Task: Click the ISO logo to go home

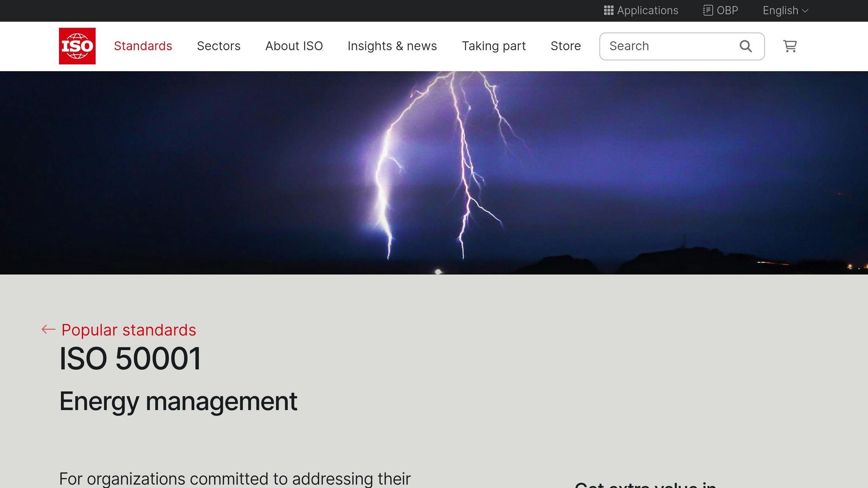Action: pyautogui.click(x=77, y=46)
